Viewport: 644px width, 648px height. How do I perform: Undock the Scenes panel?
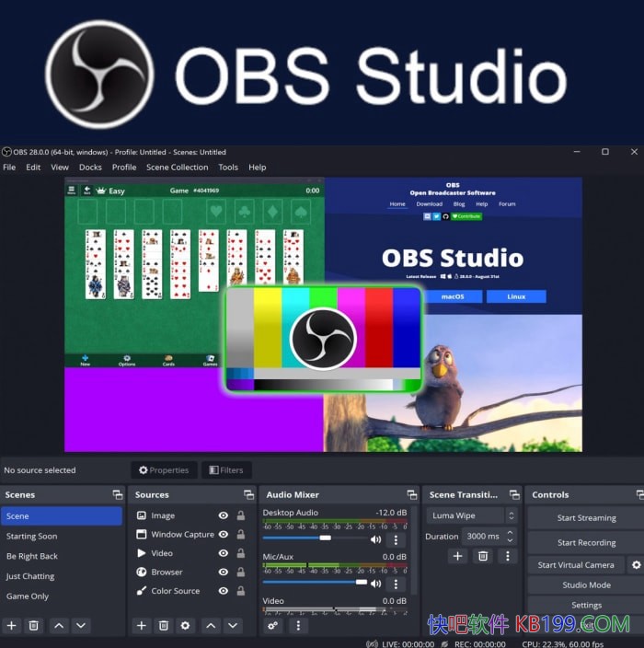tap(118, 494)
